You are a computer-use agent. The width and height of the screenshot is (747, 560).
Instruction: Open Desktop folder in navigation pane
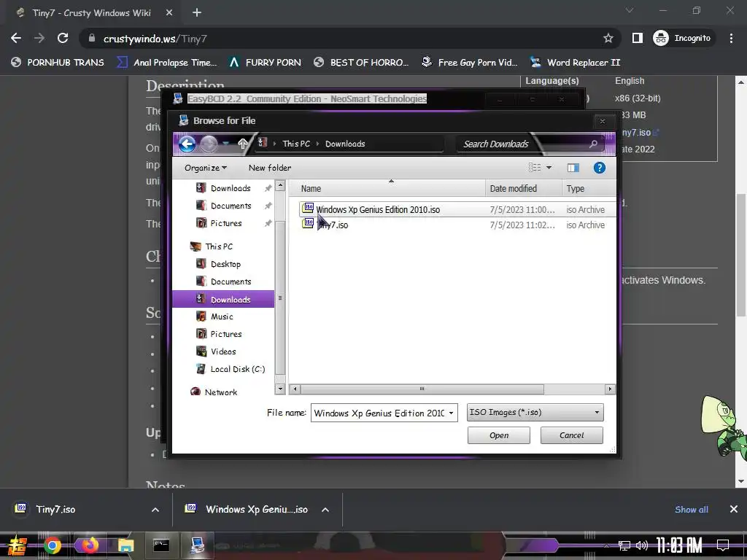[x=225, y=264]
